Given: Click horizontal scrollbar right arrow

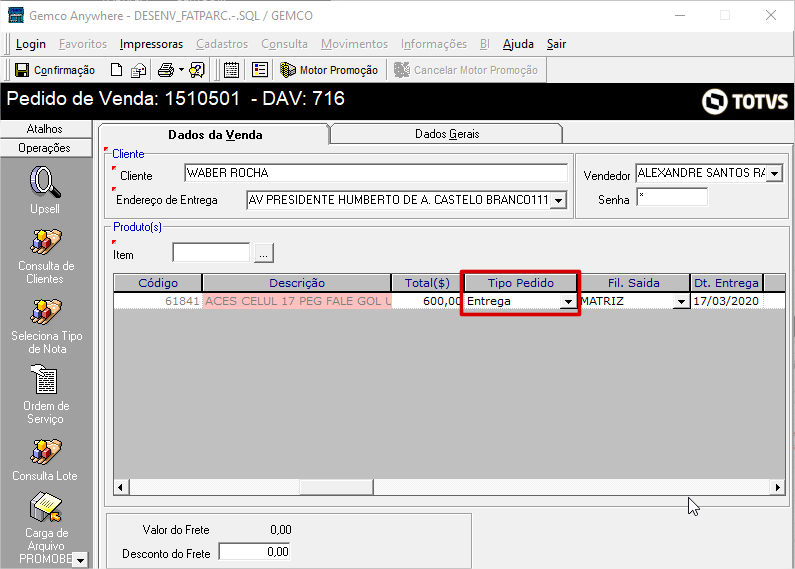Looking at the screenshot, I should coord(778,487).
